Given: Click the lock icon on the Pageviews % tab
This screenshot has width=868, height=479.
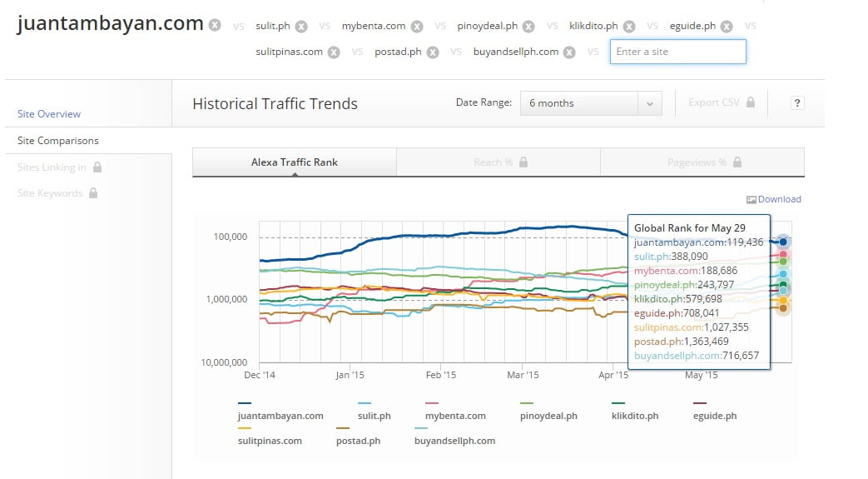Looking at the screenshot, I should [737, 162].
